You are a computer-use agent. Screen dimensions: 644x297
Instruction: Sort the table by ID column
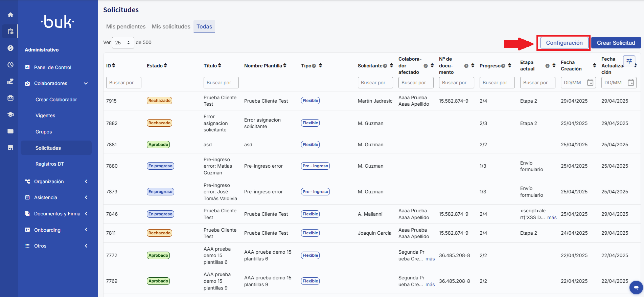114,65
